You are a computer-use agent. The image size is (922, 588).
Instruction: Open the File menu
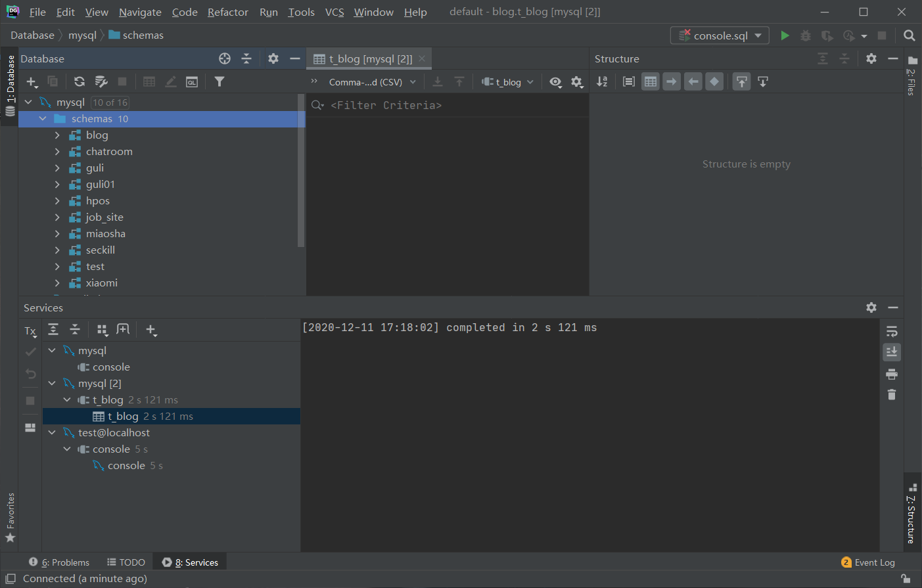(37, 12)
